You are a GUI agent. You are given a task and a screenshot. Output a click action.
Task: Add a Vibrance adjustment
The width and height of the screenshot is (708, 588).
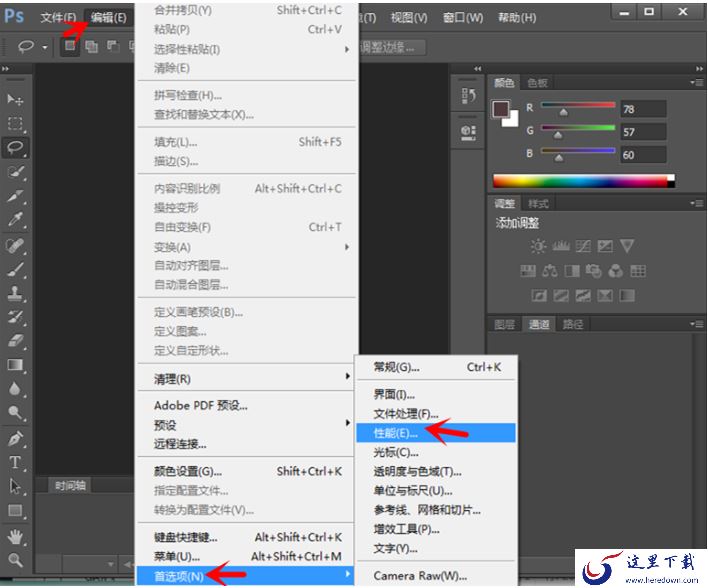point(627,246)
